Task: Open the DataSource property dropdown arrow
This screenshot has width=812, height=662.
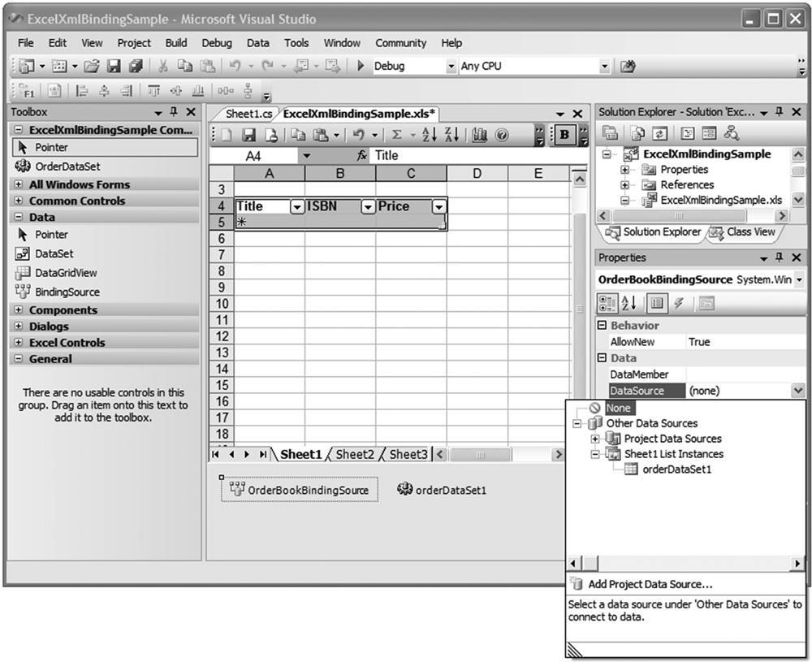Action: (798, 391)
